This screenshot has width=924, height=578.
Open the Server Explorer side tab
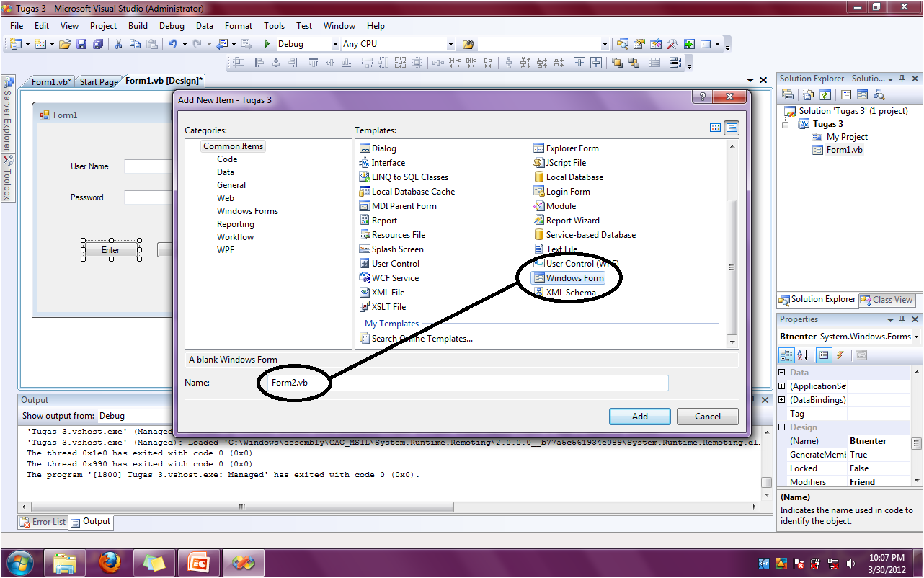pyautogui.click(x=8, y=114)
